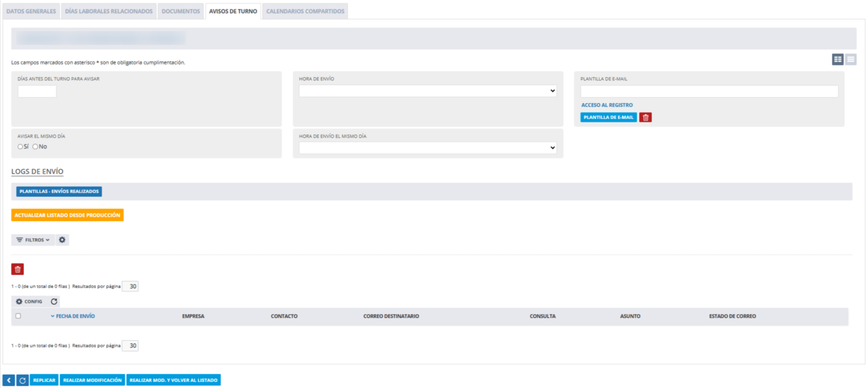This screenshot has height=388, width=868.
Task: Delete selected log rows with the red trash icon
Action: 17,269
